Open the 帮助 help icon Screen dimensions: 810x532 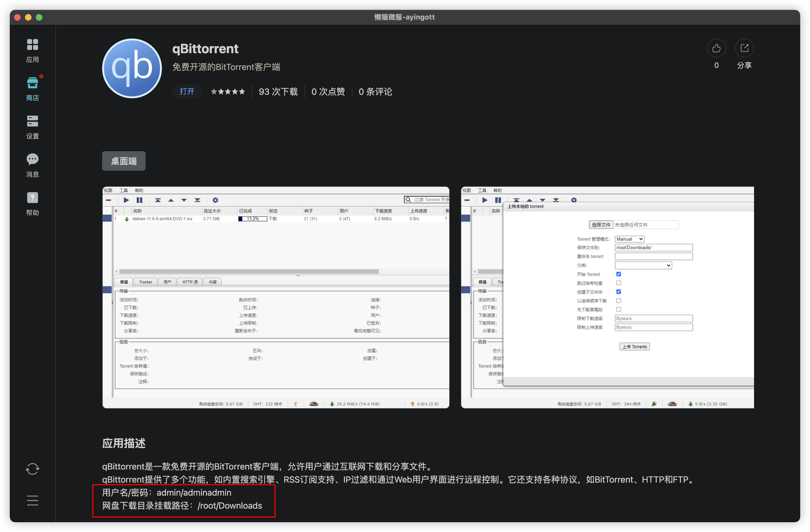point(32,203)
